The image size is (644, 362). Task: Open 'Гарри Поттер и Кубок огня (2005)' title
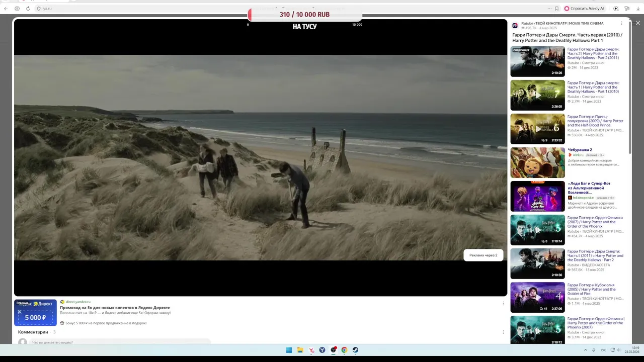coord(592,289)
